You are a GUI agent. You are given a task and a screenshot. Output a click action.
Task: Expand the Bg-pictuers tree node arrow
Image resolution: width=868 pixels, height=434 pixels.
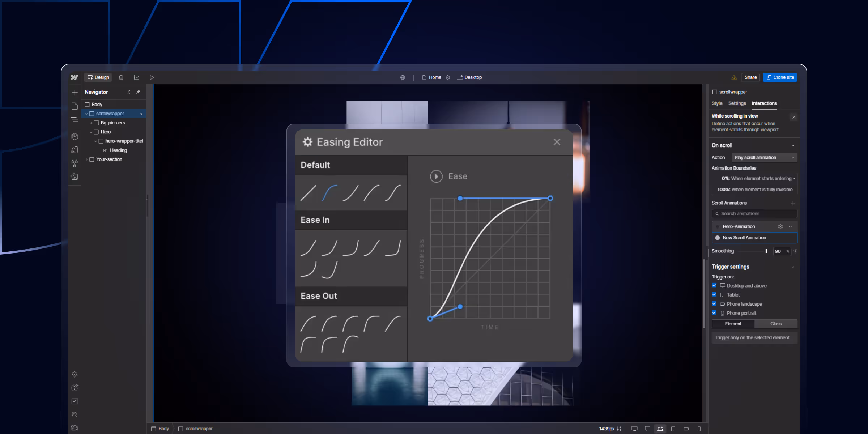click(x=91, y=123)
